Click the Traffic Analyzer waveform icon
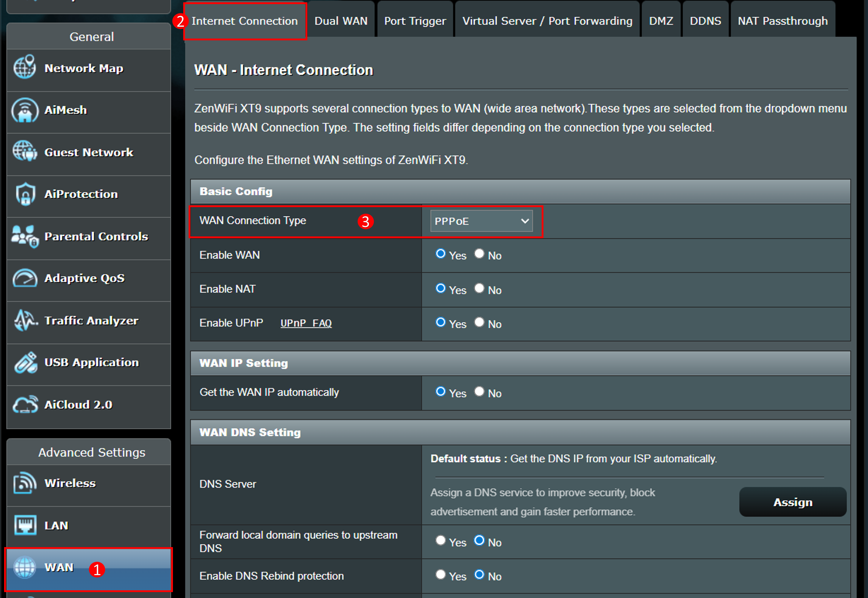The image size is (868, 598). pos(25,320)
